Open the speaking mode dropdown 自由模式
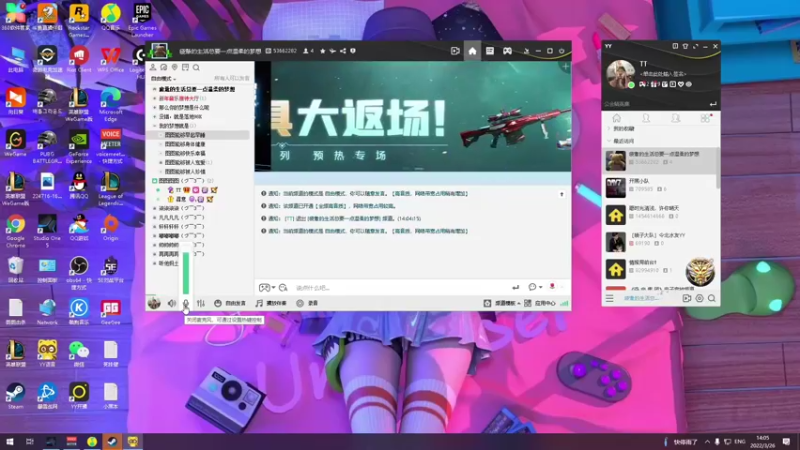 tap(163, 79)
